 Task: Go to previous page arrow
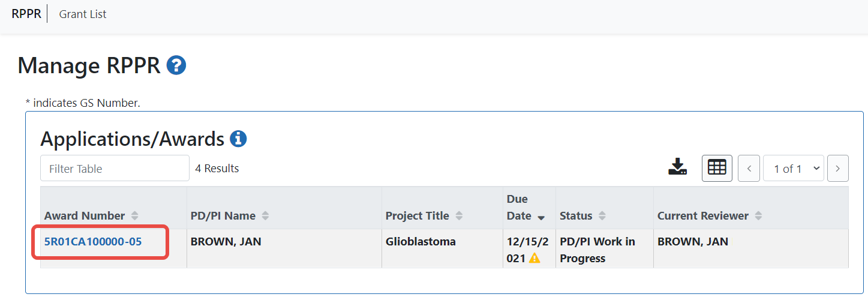(x=749, y=169)
